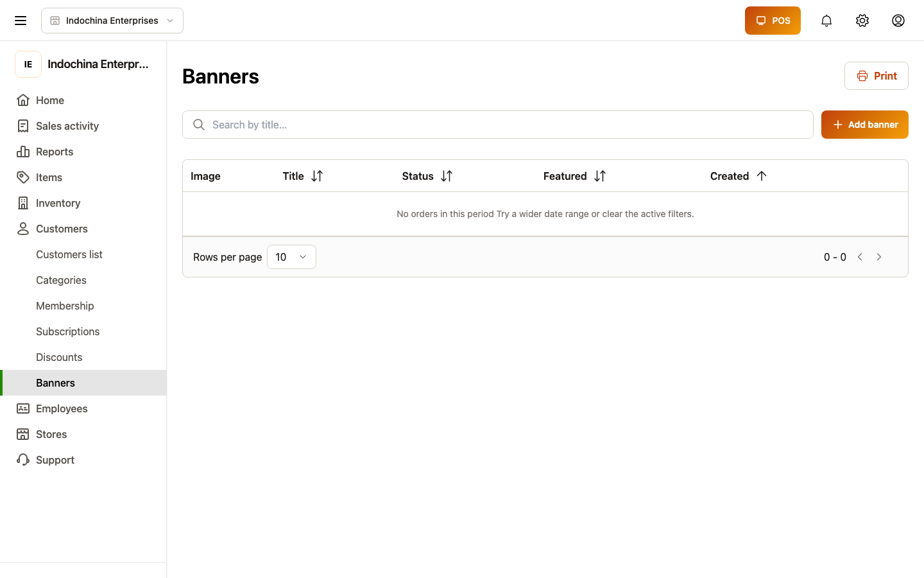The image size is (924, 578).
Task: Open Items in sidebar
Action: pos(83,177)
